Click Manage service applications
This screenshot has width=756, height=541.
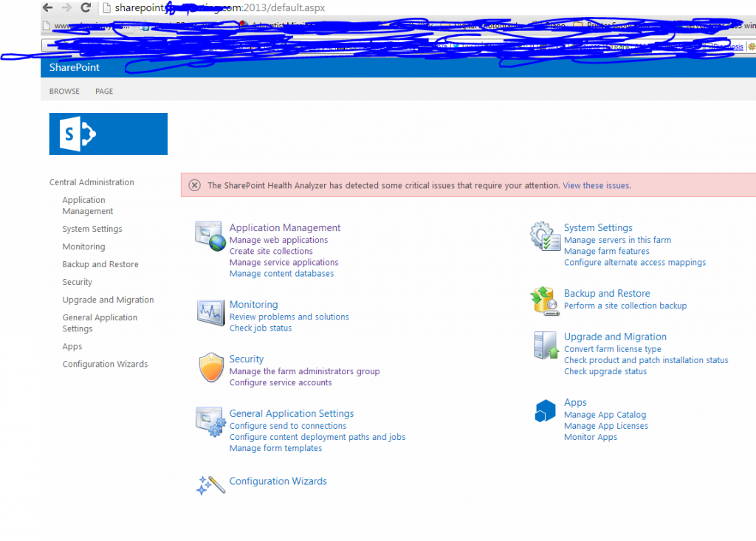click(284, 262)
